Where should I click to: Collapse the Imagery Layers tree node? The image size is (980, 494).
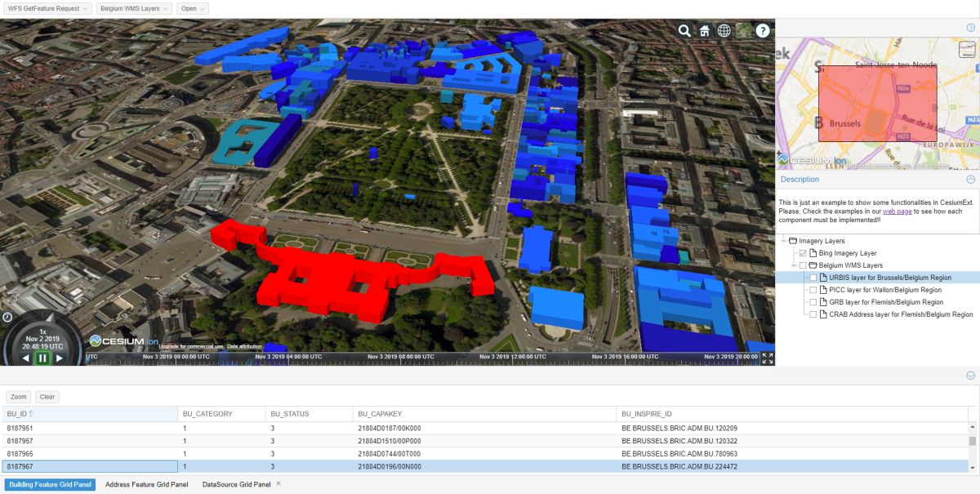click(x=783, y=241)
